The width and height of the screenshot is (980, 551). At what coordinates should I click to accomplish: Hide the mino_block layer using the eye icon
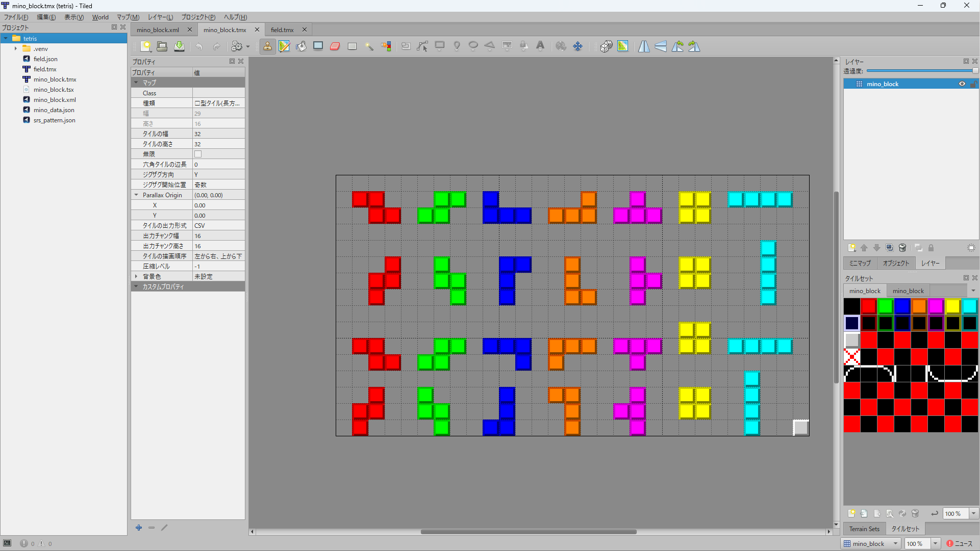[x=962, y=84]
